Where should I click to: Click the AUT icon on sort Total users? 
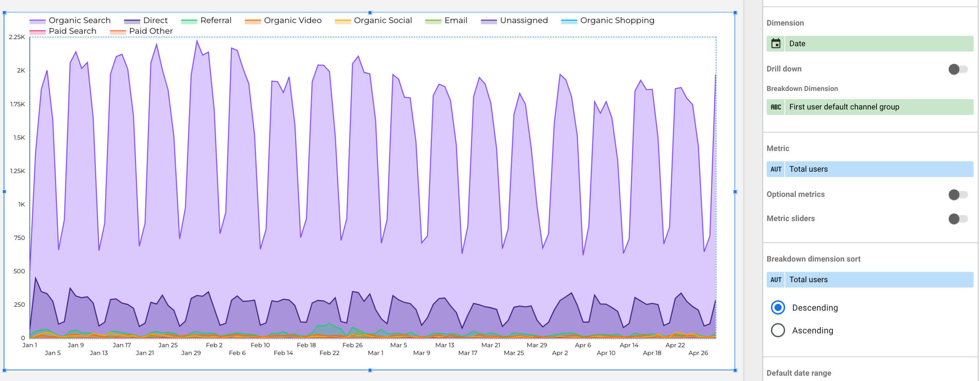click(776, 280)
